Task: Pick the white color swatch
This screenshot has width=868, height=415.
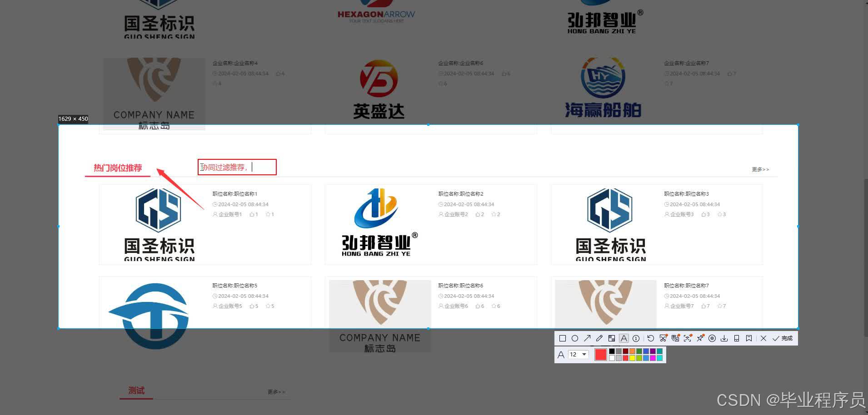Action: pyautogui.click(x=612, y=358)
